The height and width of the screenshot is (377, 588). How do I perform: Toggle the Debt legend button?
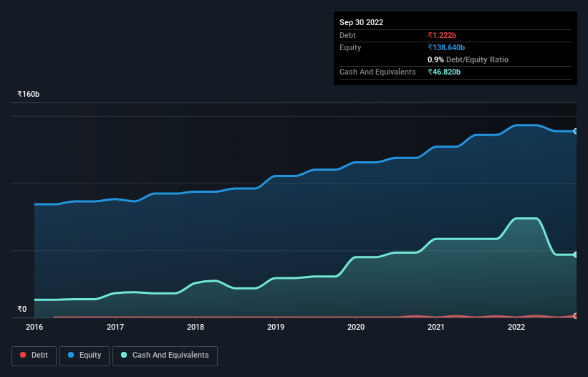[x=34, y=355]
